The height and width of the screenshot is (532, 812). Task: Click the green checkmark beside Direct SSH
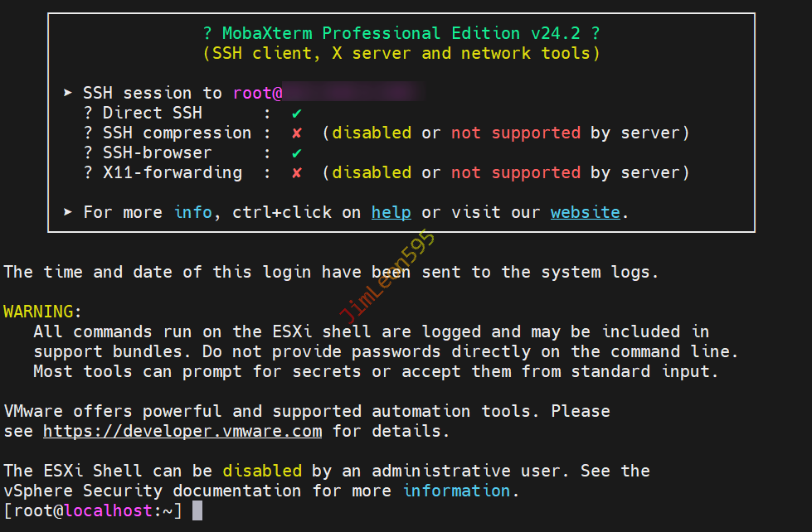[x=296, y=113]
